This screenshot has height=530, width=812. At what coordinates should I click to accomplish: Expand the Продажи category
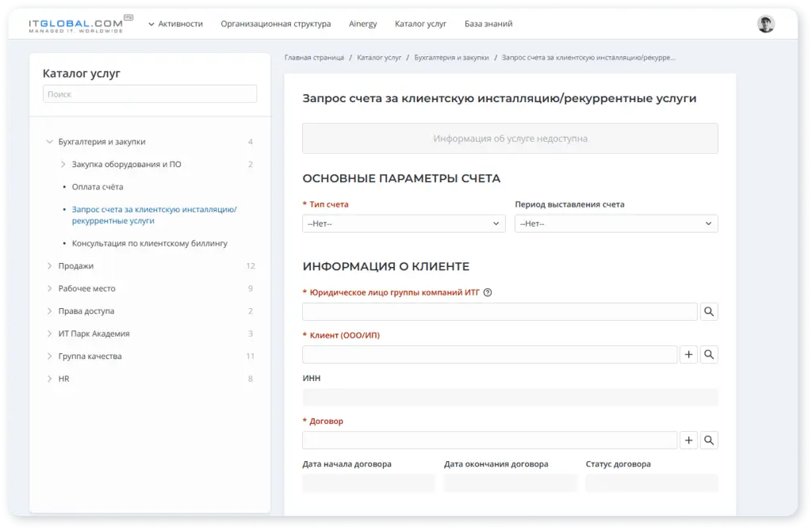[50, 266]
